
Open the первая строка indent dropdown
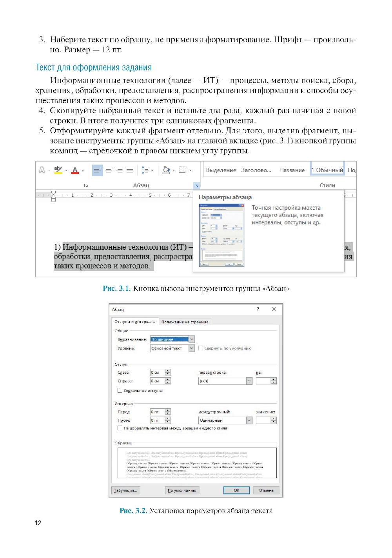(249, 381)
